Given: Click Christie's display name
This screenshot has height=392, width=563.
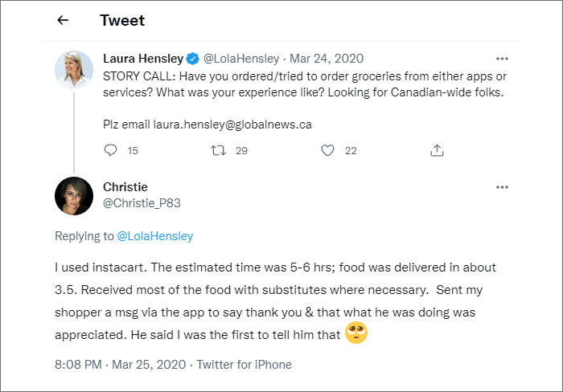Looking at the screenshot, I should [125, 187].
